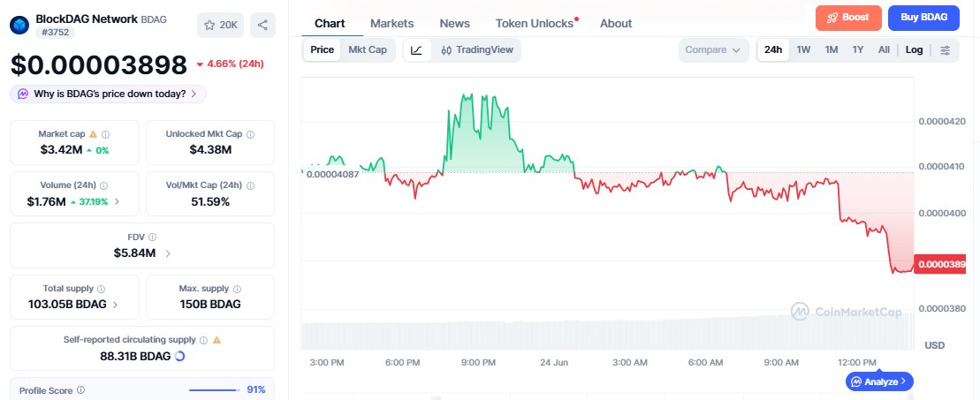Open the Chart tab

click(x=330, y=24)
